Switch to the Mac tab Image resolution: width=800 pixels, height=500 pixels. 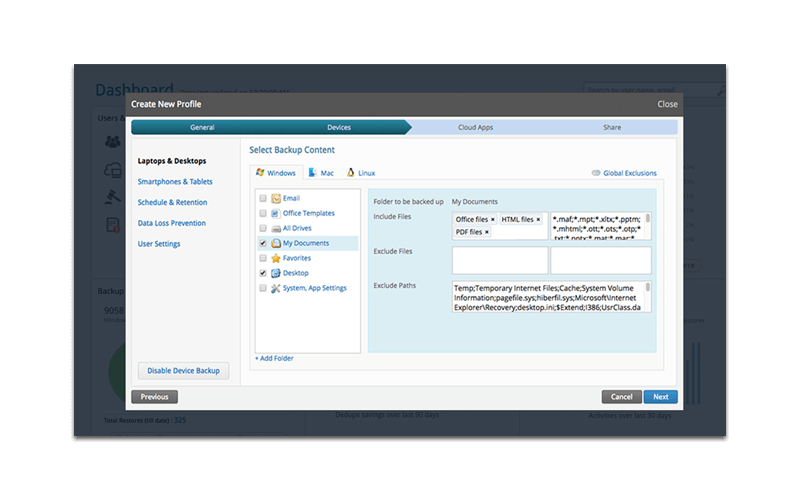(321, 173)
